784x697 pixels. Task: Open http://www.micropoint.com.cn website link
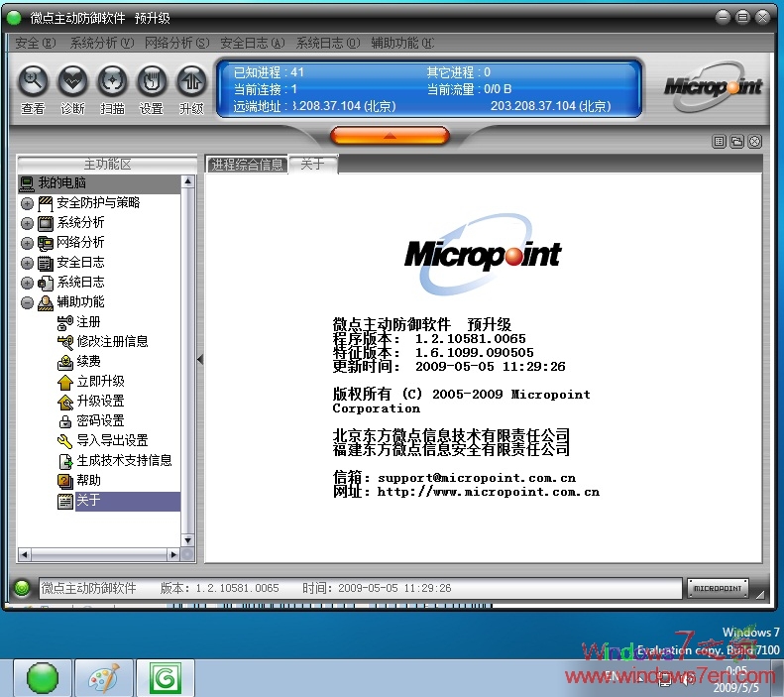(x=488, y=492)
